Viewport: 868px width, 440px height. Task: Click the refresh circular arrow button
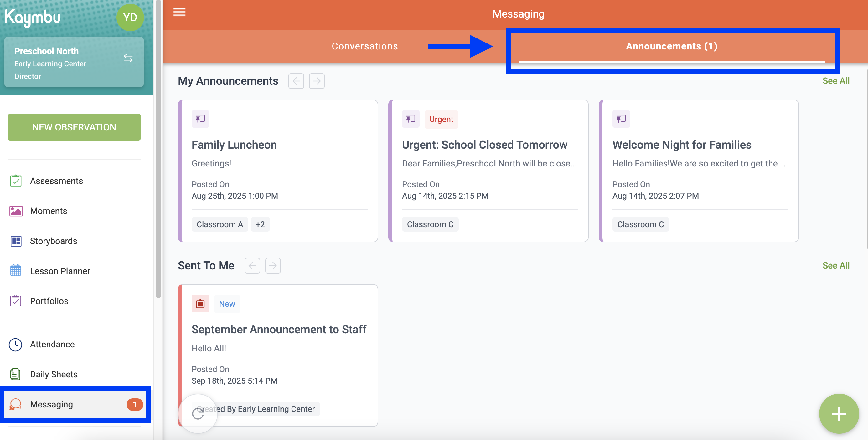[x=198, y=414]
